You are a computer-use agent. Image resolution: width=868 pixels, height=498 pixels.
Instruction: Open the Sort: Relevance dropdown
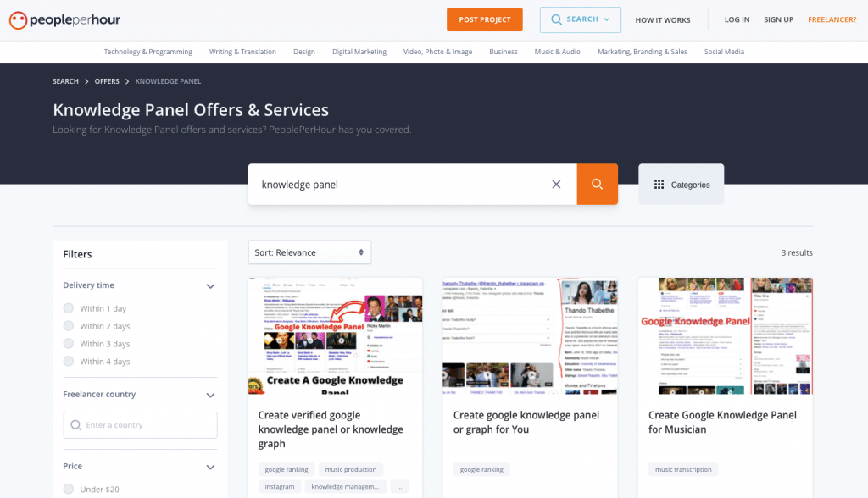point(309,252)
